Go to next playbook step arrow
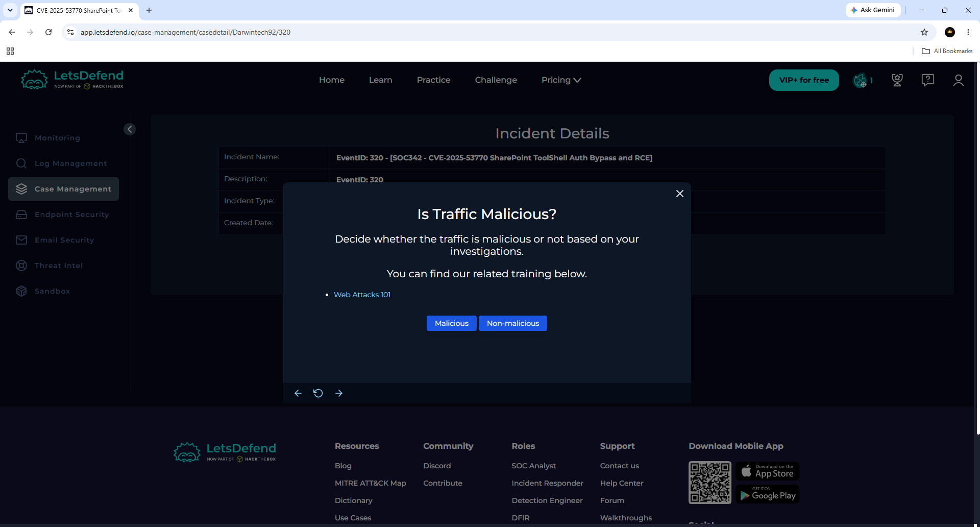This screenshot has width=980, height=527. pyautogui.click(x=339, y=393)
